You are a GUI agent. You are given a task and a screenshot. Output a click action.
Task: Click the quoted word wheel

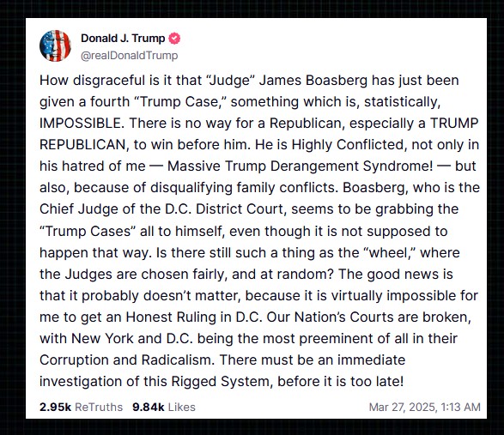[x=391, y=253]
